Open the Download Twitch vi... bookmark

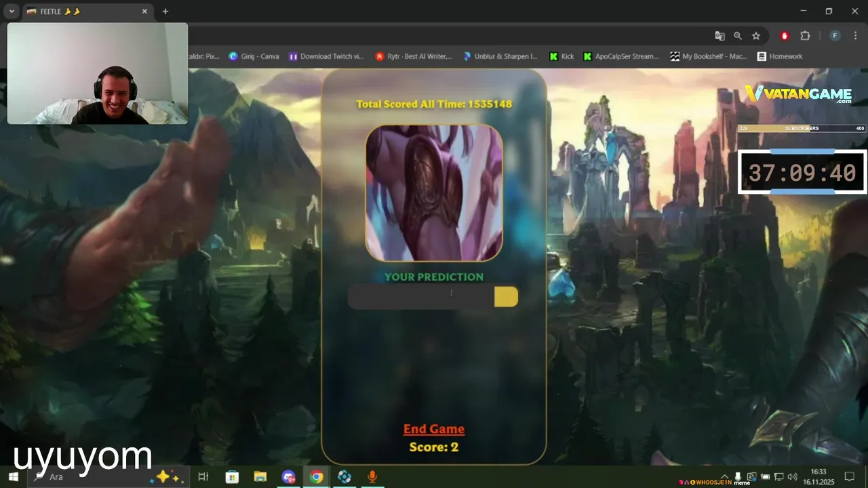tap(326, 56)
